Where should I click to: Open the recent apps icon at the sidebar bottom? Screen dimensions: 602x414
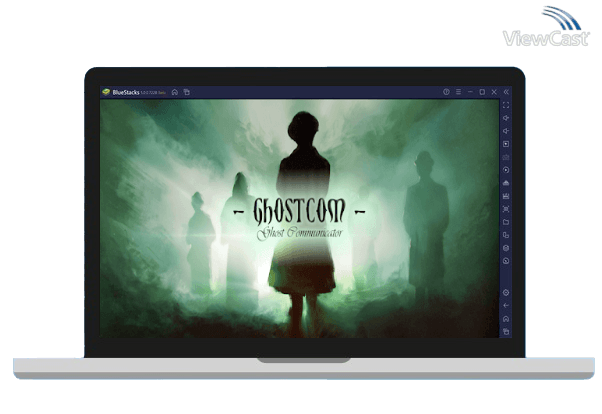coord(506,331)
